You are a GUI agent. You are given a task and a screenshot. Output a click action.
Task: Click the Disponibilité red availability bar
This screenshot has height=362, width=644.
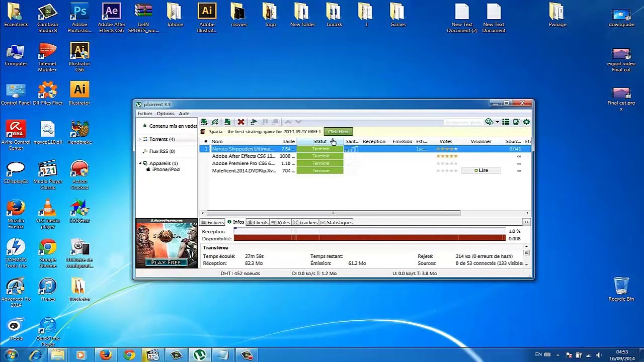pos(370,238)
